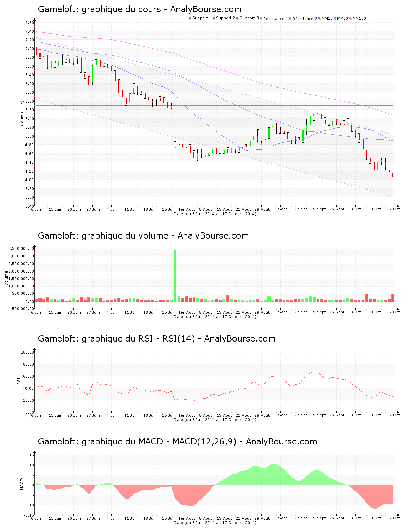Select the MM100 legend label
This screenshot has height=532, width=412.
pos(359,18)
